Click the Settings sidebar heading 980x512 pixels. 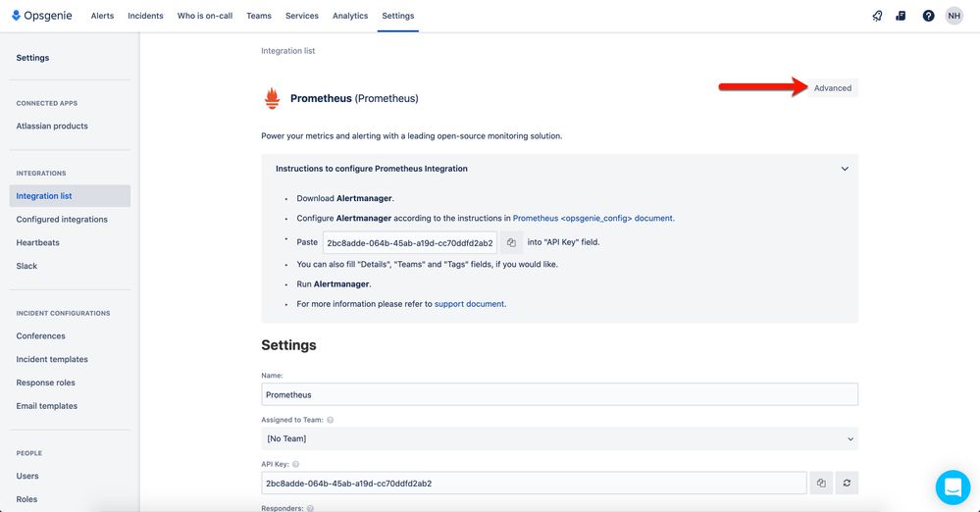[x=32, y=58]
